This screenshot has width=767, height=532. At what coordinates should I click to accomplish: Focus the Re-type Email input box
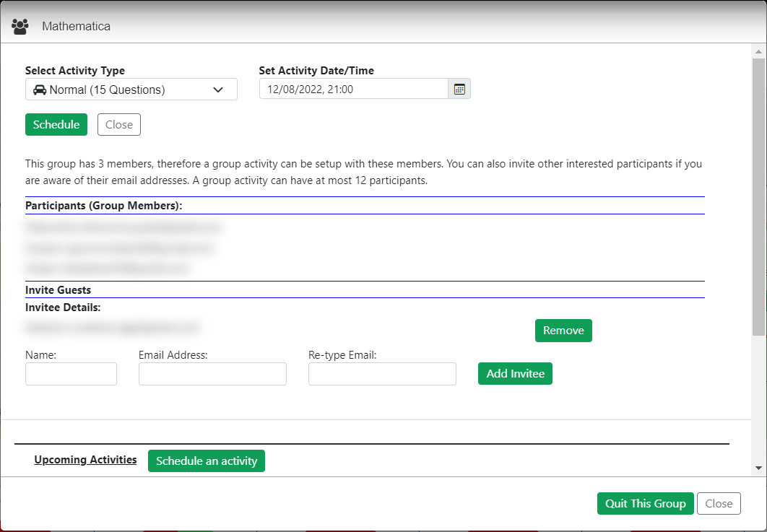coord(382,374)
